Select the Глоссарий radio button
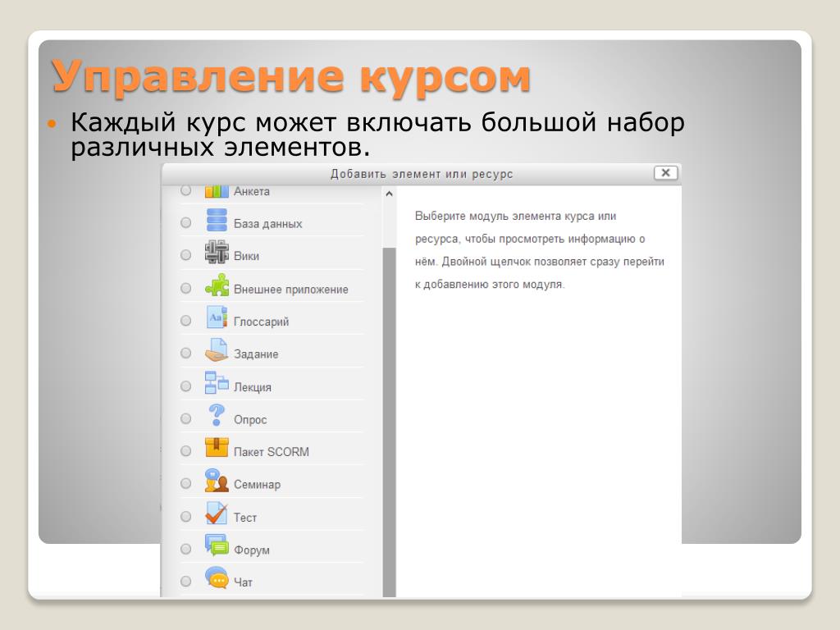Screen dimensions: 840x630 tap(186, 321)
